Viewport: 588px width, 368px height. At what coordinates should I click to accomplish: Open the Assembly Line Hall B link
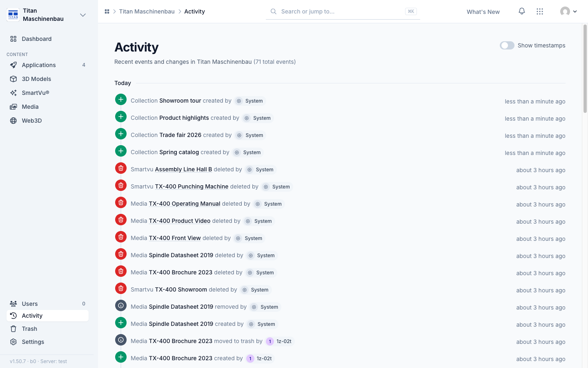click(183, 169)
